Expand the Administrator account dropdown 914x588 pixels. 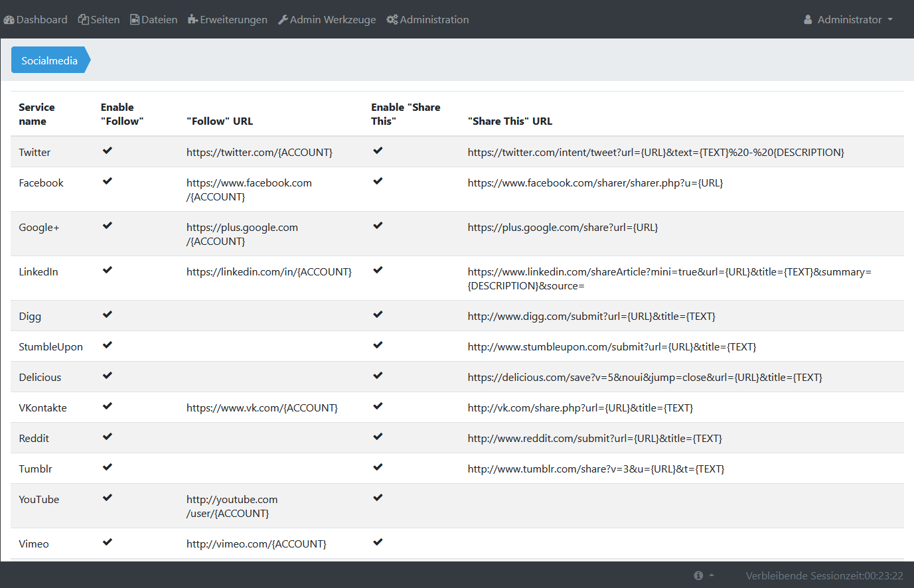[848, 20]
